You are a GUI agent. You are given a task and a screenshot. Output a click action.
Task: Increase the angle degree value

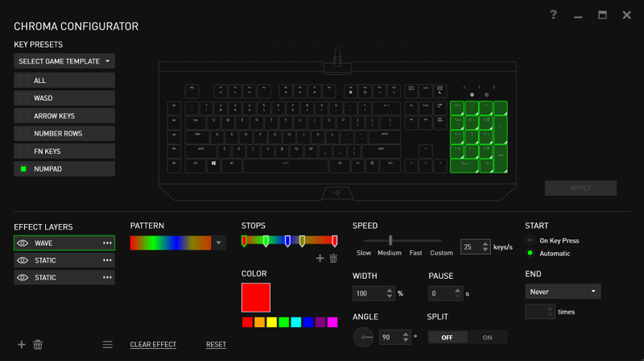point(406,334)
